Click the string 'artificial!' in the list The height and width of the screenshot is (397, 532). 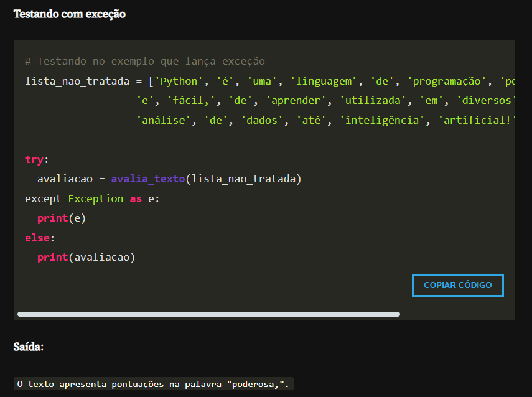click(x=477, y=120)
